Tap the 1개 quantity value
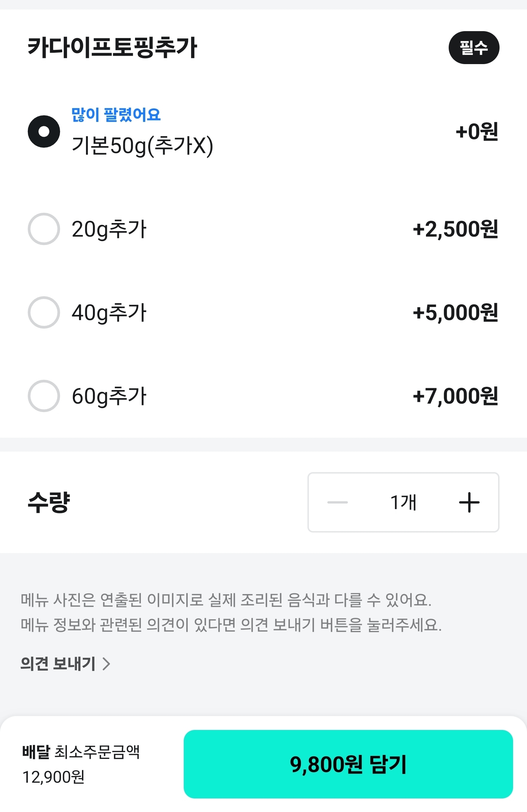Viewport: 527px width, 812px height. click(403, 502)
